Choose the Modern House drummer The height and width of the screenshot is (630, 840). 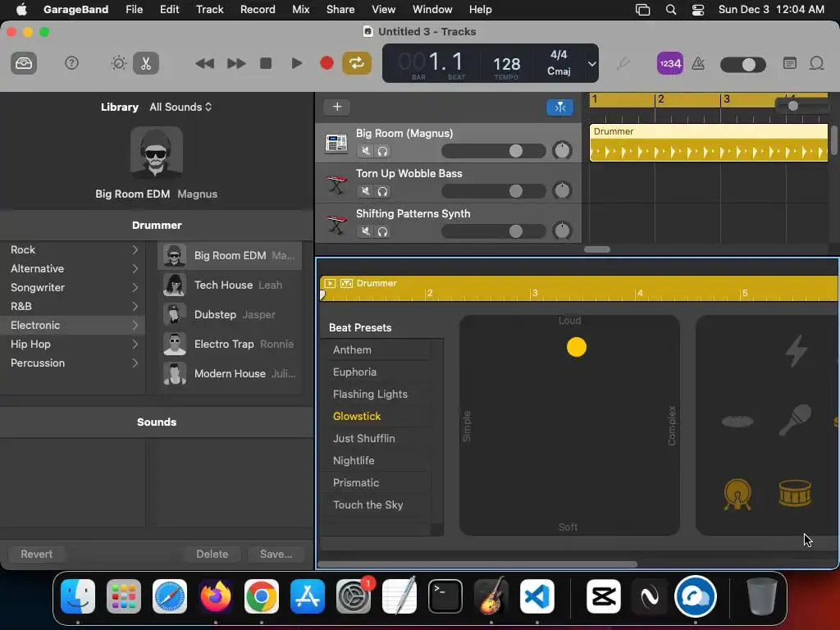[x=231, y=373]
